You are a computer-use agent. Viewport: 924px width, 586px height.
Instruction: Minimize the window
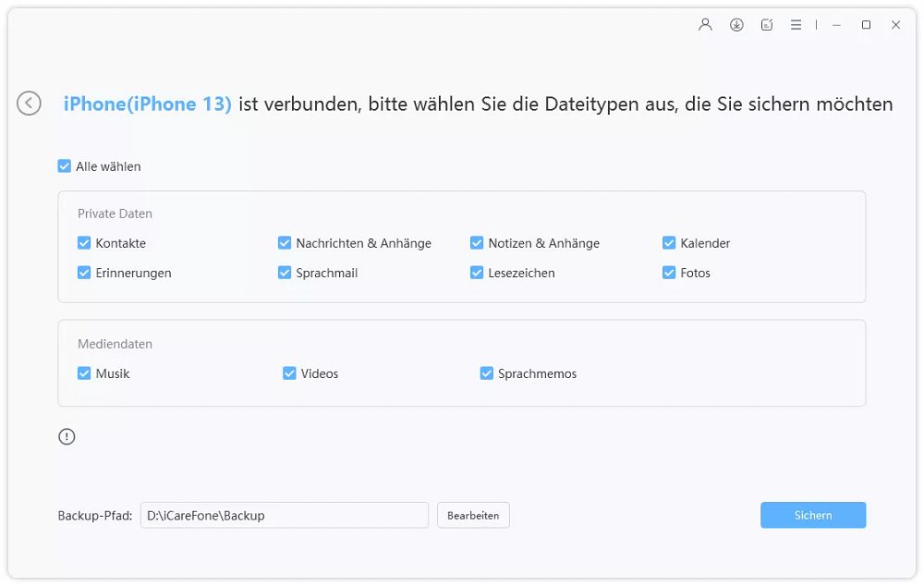tap(836, 25)
